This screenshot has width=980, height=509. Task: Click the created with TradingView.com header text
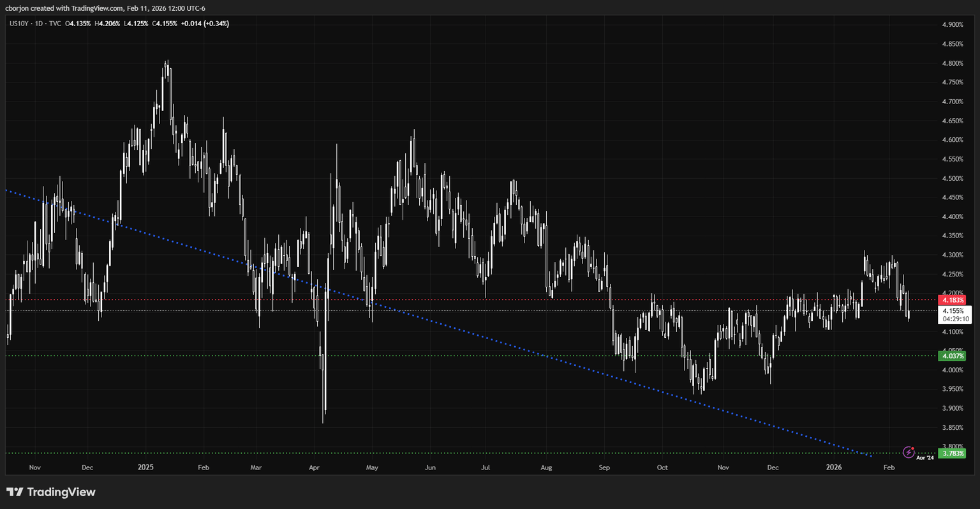(105, 8)
